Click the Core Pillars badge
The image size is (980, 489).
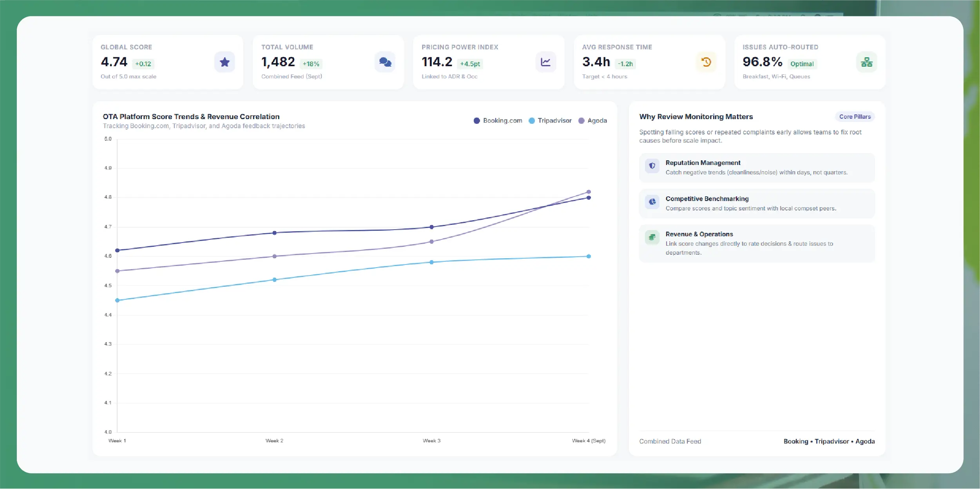pyautogui.click(x=855, y=117)
